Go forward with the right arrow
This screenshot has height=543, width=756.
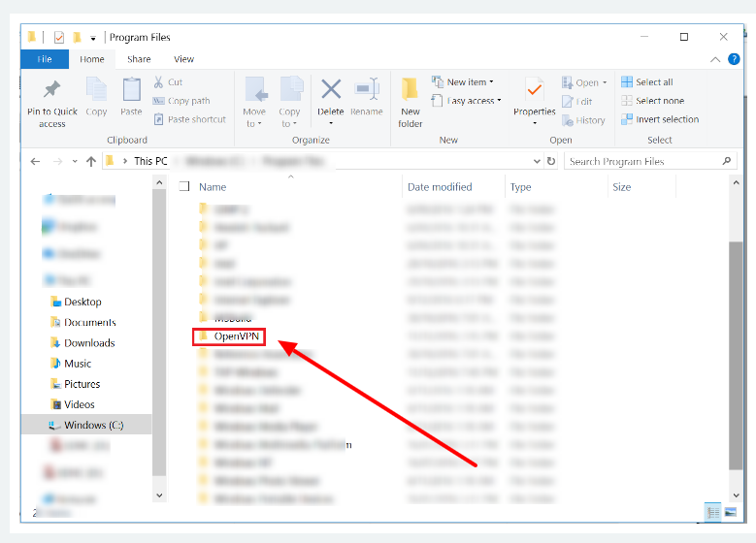[x=58, y=161]
